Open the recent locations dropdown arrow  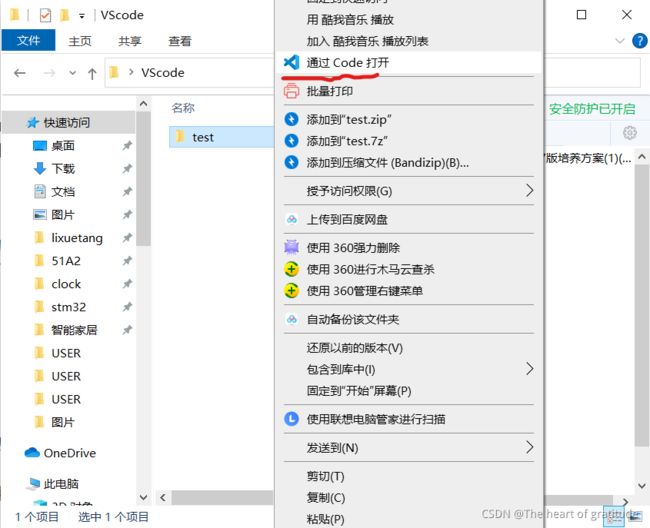click(73, 73)
